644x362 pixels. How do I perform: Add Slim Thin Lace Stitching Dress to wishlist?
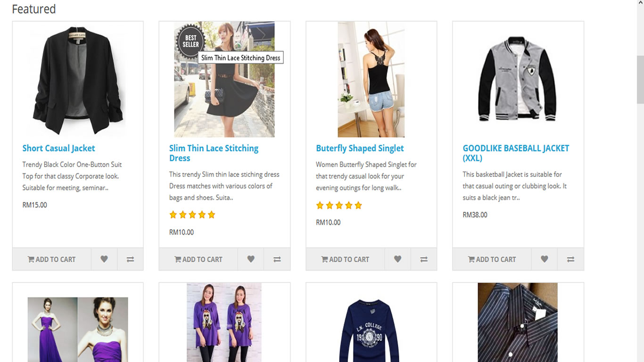coord(250,259)
